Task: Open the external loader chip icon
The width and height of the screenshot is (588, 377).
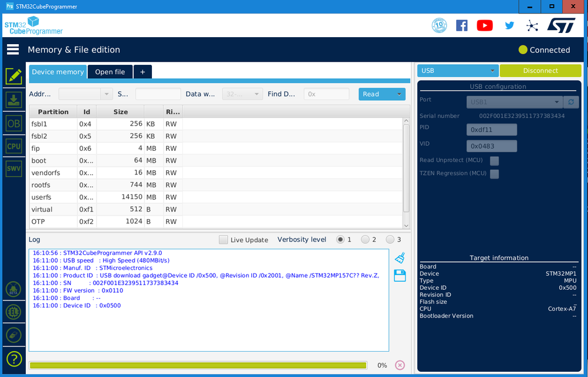Action: (14, 312)
